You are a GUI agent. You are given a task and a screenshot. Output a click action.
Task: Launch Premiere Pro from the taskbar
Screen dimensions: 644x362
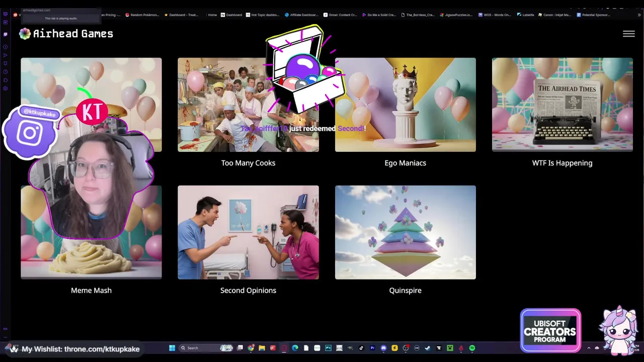point(372,348)
